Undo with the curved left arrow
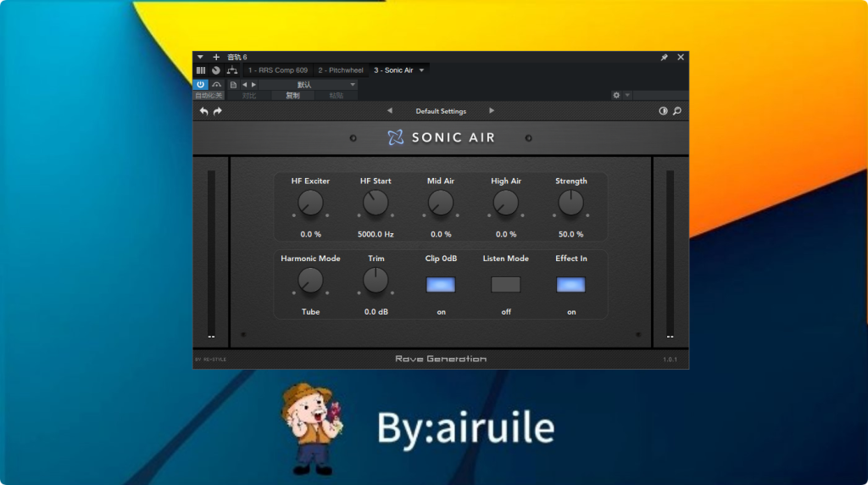The height and width of the screenshot is (485, 868). (x=203, y=111)
